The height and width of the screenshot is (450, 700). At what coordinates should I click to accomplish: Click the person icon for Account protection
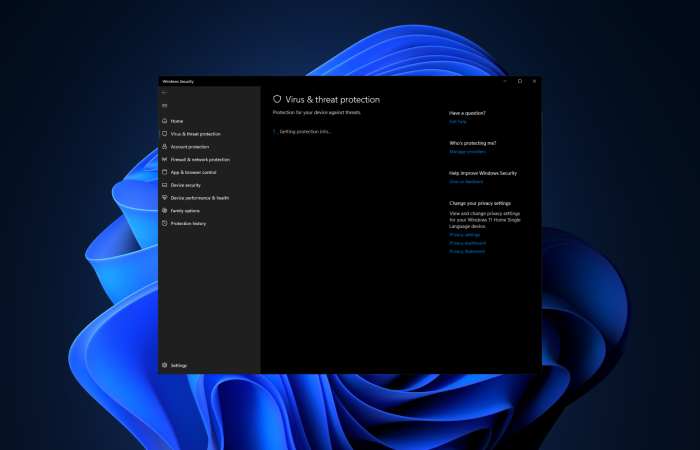[x=164, y=146]
